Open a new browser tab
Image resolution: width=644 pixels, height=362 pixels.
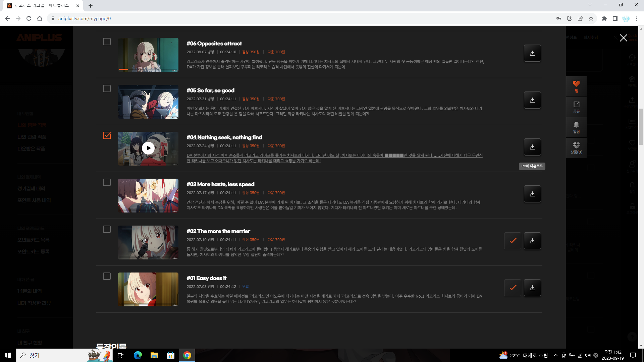coord(91,6)
